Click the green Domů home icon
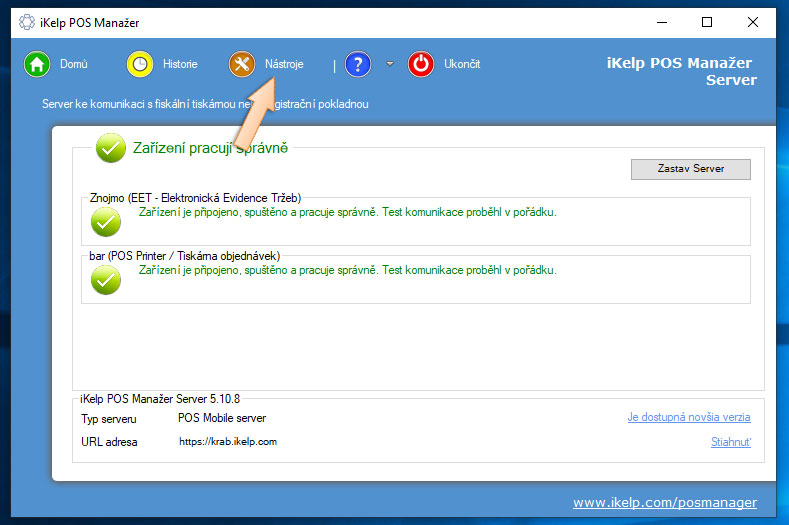 click(37, 64)
